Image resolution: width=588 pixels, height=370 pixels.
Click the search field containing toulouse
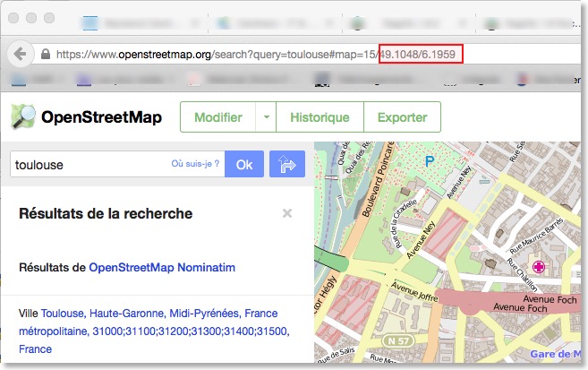point(89,165)
